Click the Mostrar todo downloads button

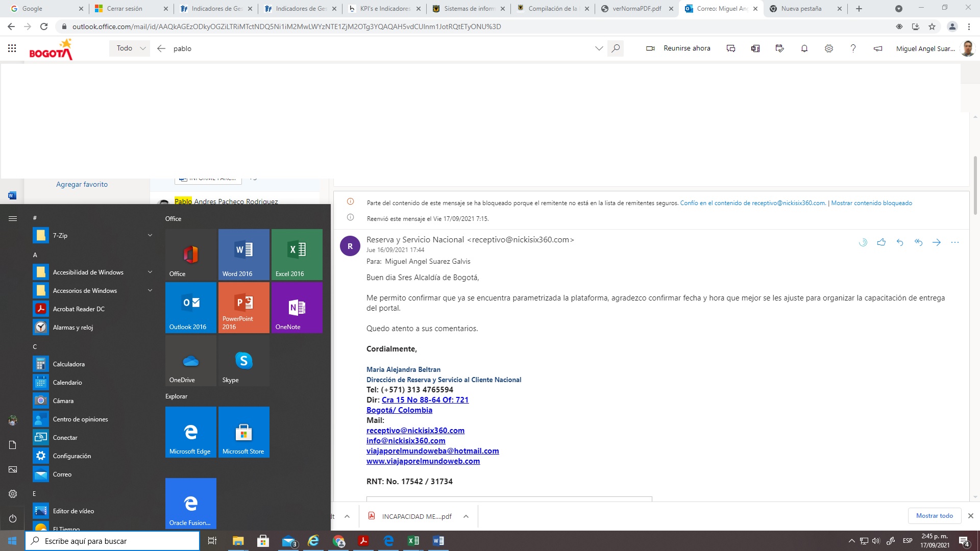[x=934, y=516]
